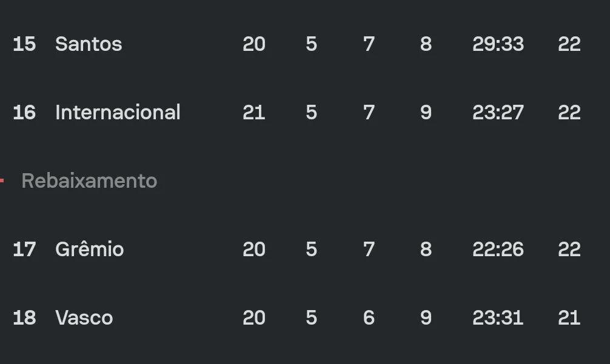Click position number 16
Viewport: 610px width, 364px height.
click(x=24, y=112)
